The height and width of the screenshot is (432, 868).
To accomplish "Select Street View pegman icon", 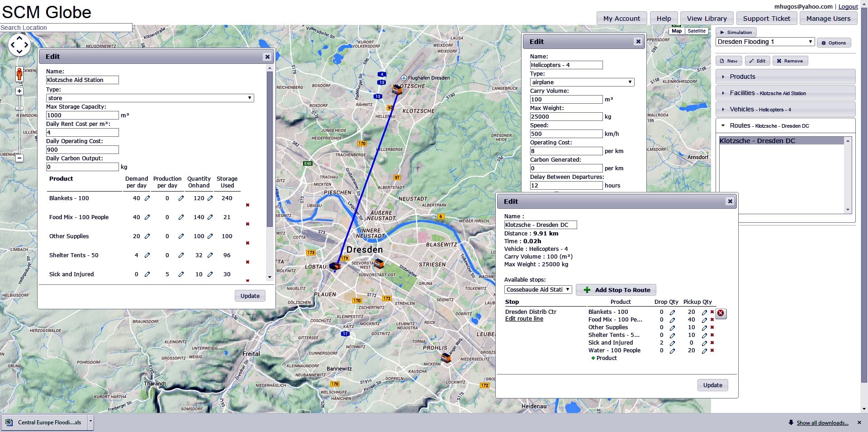I will coord(19,73).
